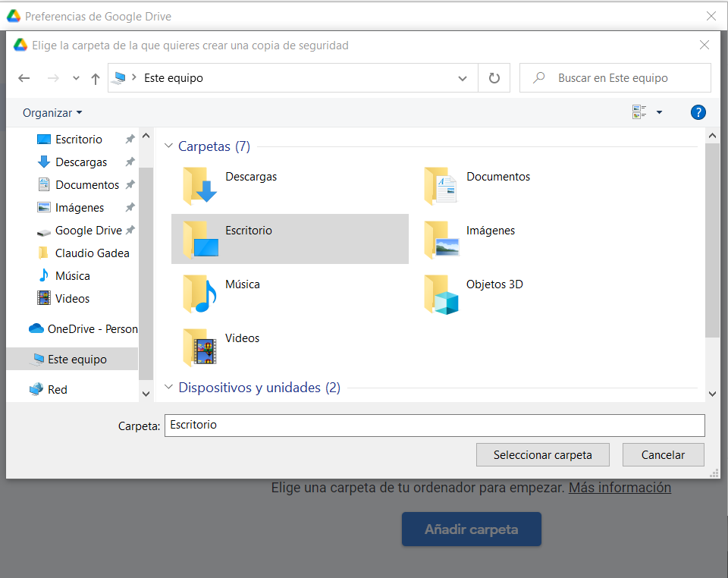The height and width of the screenshot is (578, 728).
Task: Click the pin icon next to Google Drive
Action: tap(130, 230)
